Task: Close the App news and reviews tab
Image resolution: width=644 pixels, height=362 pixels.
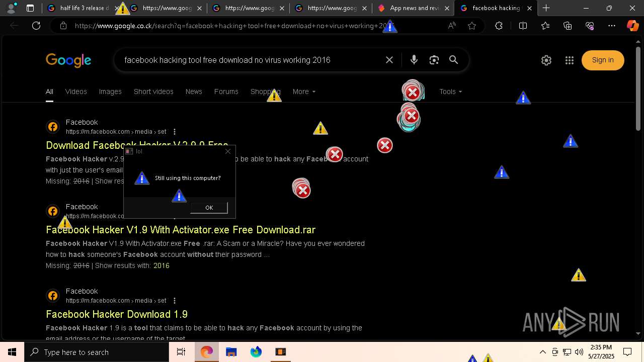Action: tap(447, 8)
